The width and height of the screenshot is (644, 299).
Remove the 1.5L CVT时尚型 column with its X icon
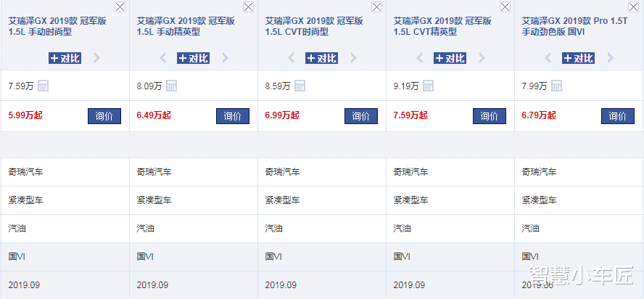pos(376,7)
